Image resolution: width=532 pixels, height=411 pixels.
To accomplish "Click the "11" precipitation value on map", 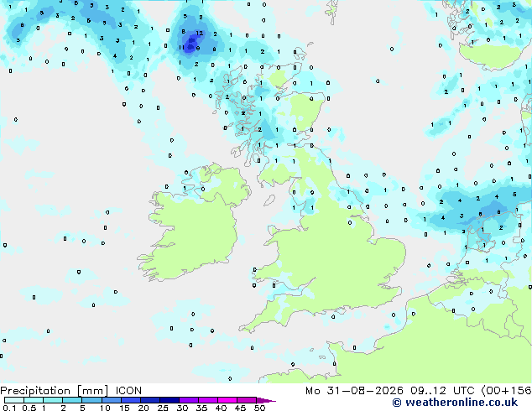I will (x=181, y=48).
